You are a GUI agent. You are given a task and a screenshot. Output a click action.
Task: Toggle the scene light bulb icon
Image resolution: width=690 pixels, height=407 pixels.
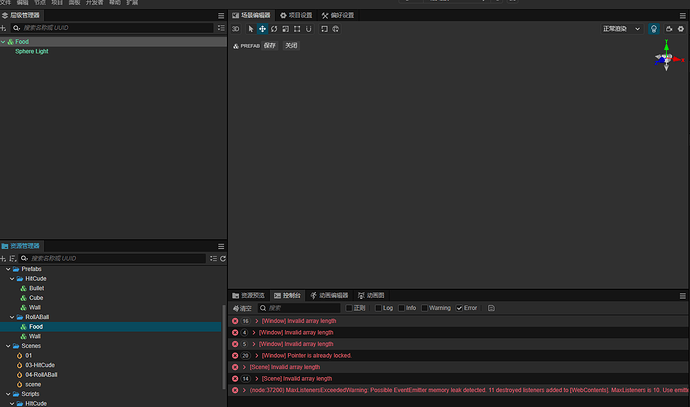click(653, 29)
